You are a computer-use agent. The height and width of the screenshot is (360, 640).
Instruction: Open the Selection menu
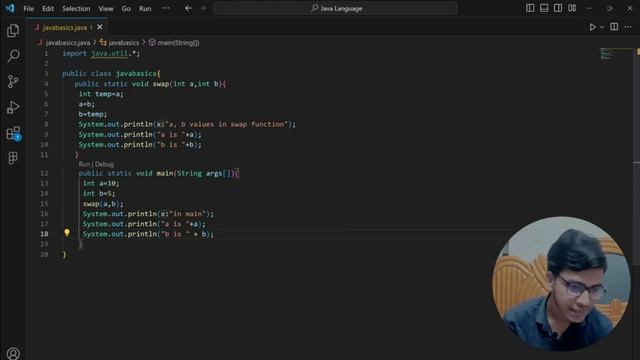[76, 8]
